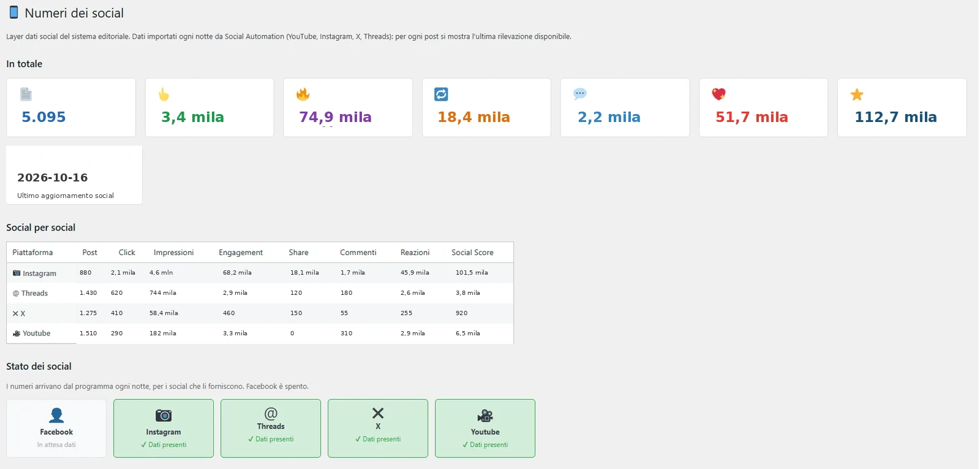Click the Piattaforma column header
The image size is (980, 469).
coord(32,253)
